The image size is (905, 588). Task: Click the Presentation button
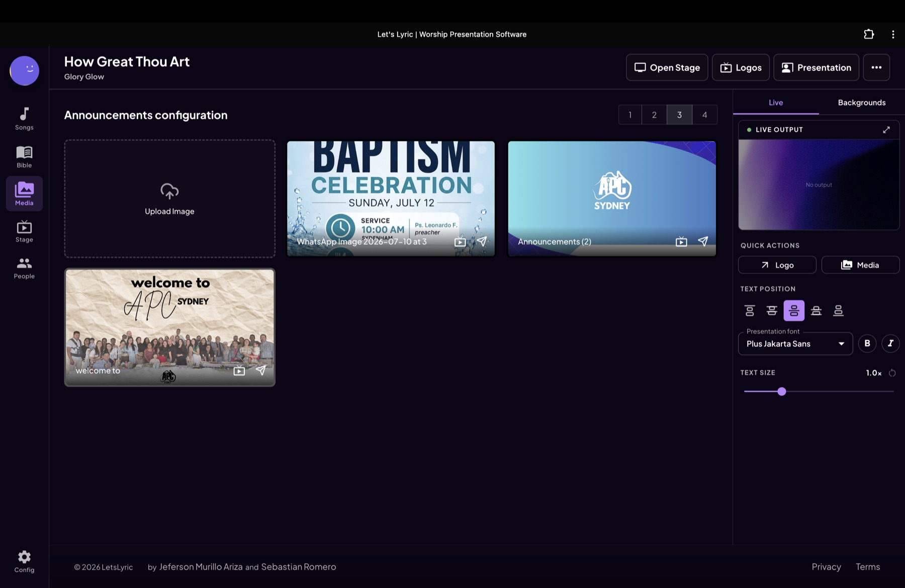click(816, 67)
